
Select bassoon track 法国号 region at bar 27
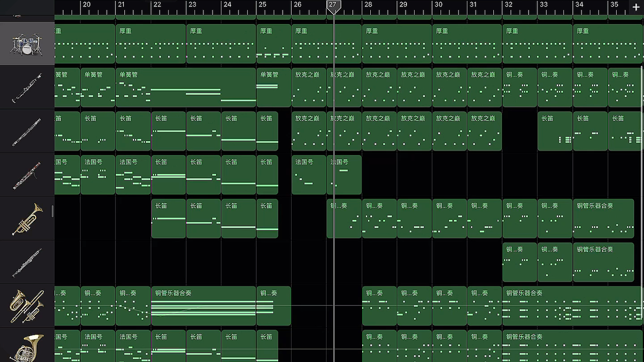pyautogui.click(x=344, y=175)
